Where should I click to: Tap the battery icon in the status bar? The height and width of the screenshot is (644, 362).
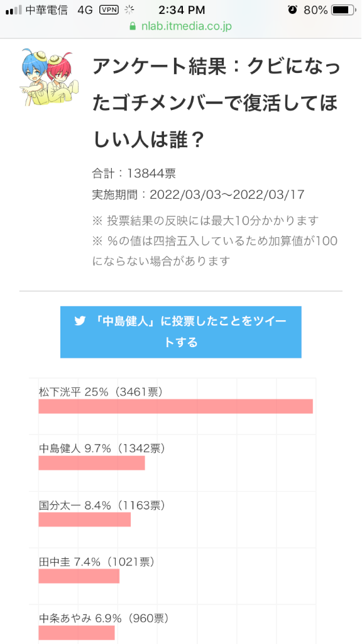(344, 10)
